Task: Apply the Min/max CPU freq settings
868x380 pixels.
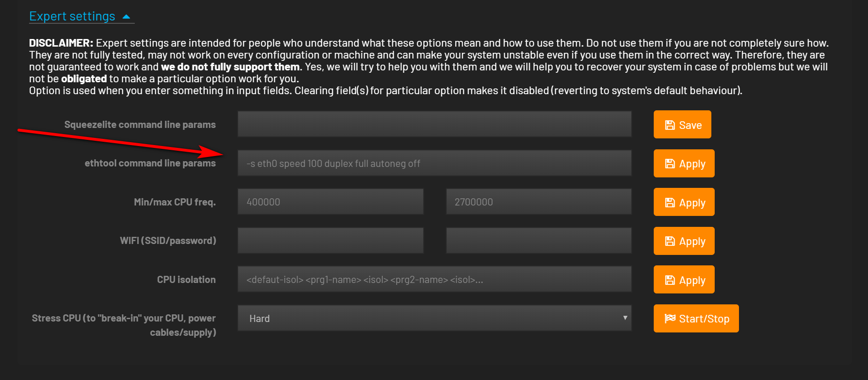Action: pyautogui.click(x=684, y=202)
